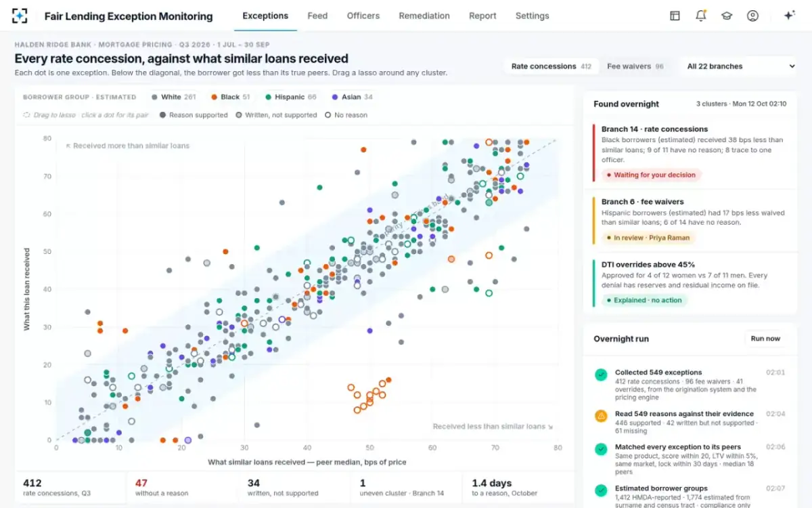Viewport: 812px width, 508px height.
Task: Click the Borrower Group Estimated label
Action: tap(79, 97)
